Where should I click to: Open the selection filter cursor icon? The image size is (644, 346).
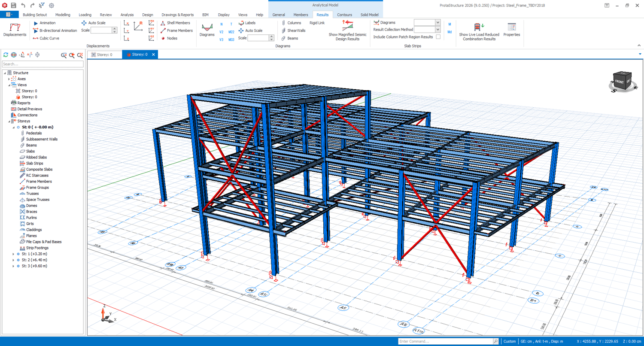click(x=42, y=6)
